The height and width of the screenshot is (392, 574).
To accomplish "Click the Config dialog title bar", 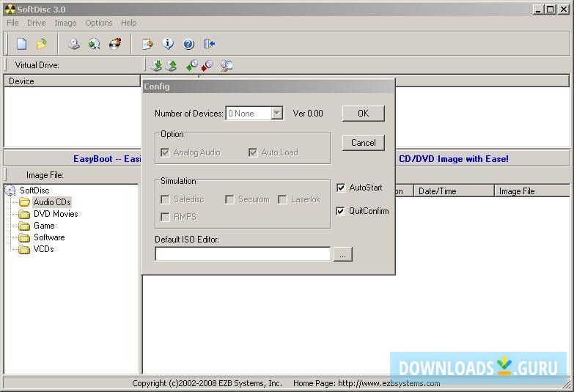I will [x=268, y=86].
